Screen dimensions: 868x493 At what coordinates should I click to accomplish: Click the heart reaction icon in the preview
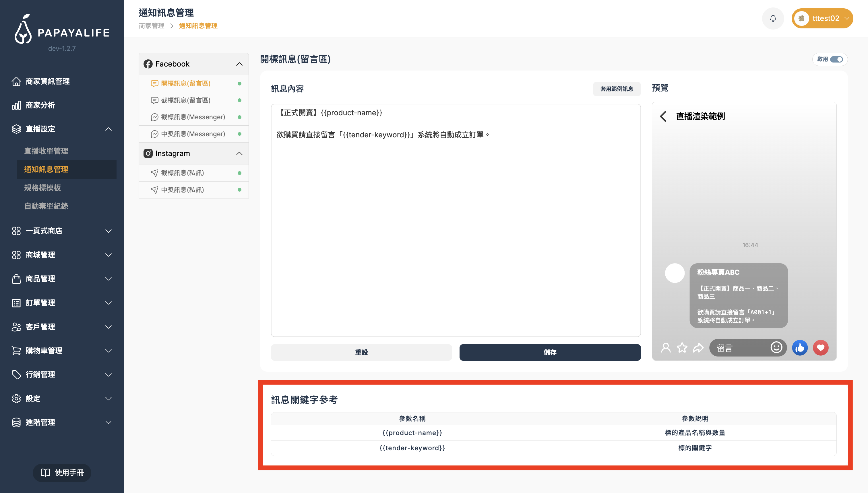click(x=821, y=347)
